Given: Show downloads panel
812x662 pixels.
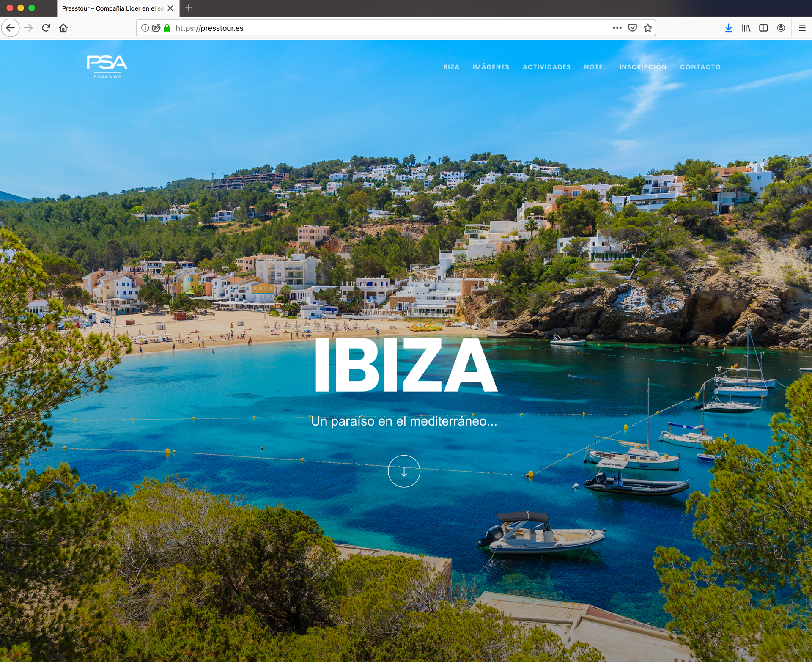Looking at the screenshot, I should [728, 28].
